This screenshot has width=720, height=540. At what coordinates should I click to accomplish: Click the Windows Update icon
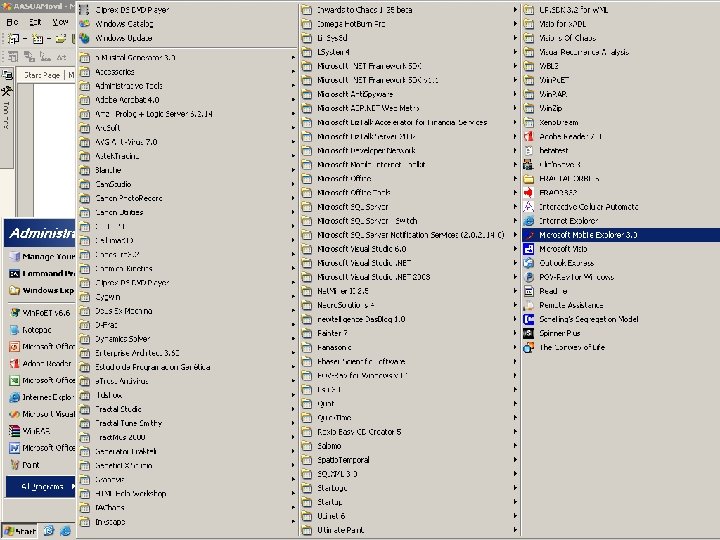tap(84, 38)
